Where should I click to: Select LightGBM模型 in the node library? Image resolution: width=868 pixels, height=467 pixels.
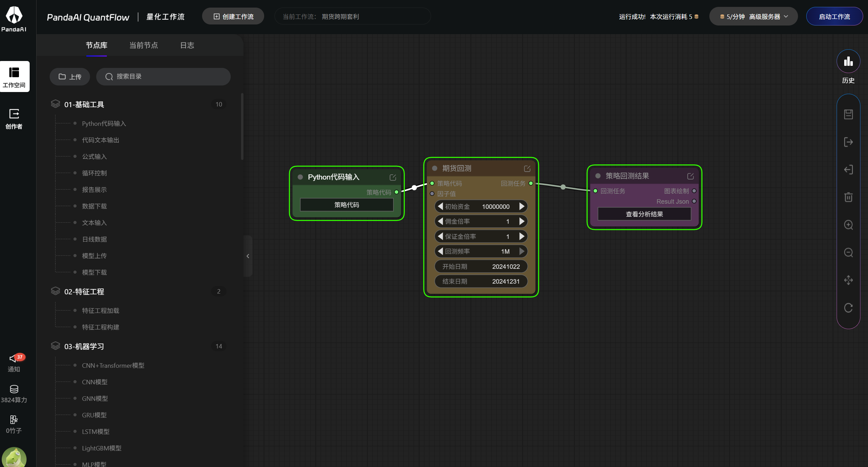tap(102, 448)
